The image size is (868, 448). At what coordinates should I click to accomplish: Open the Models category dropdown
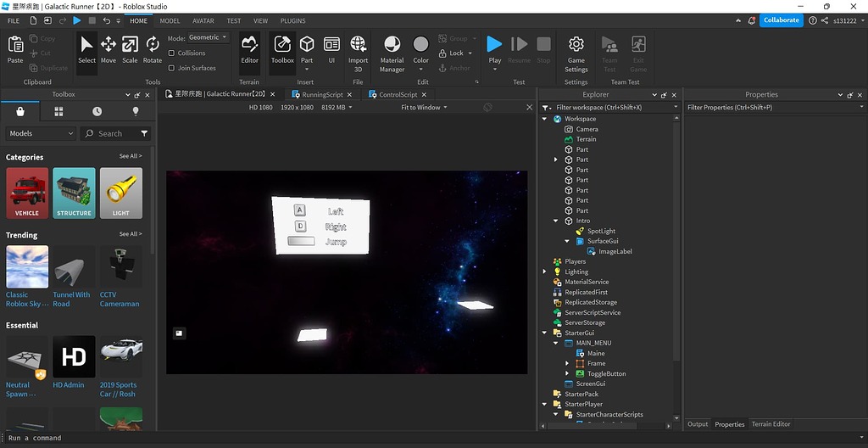(42, 133)
